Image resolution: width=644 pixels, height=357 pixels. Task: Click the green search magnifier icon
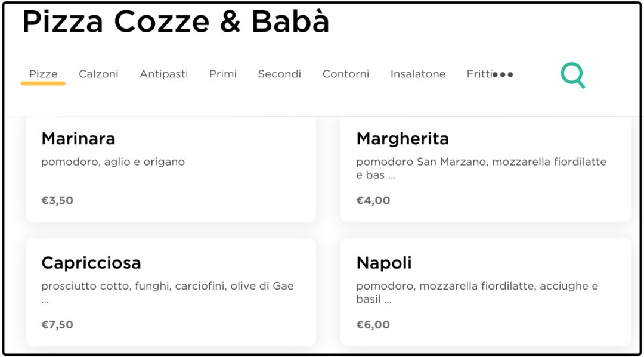tap(572, 75)
